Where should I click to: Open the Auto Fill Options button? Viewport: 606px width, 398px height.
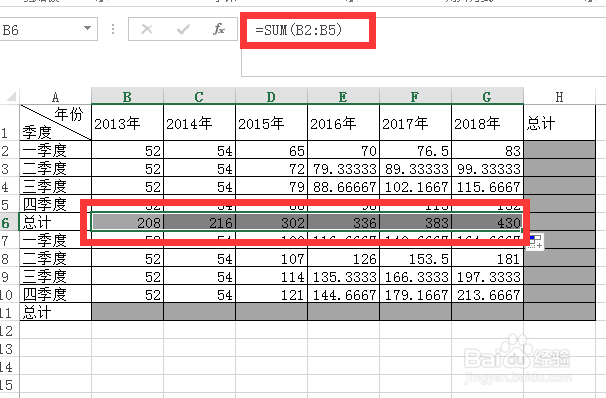[x=535, y=242]
